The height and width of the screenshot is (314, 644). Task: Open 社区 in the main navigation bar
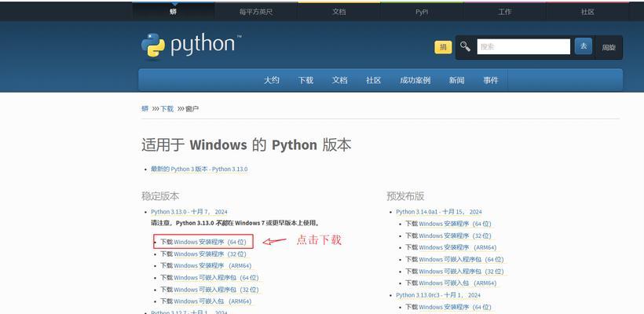[373, 80]
